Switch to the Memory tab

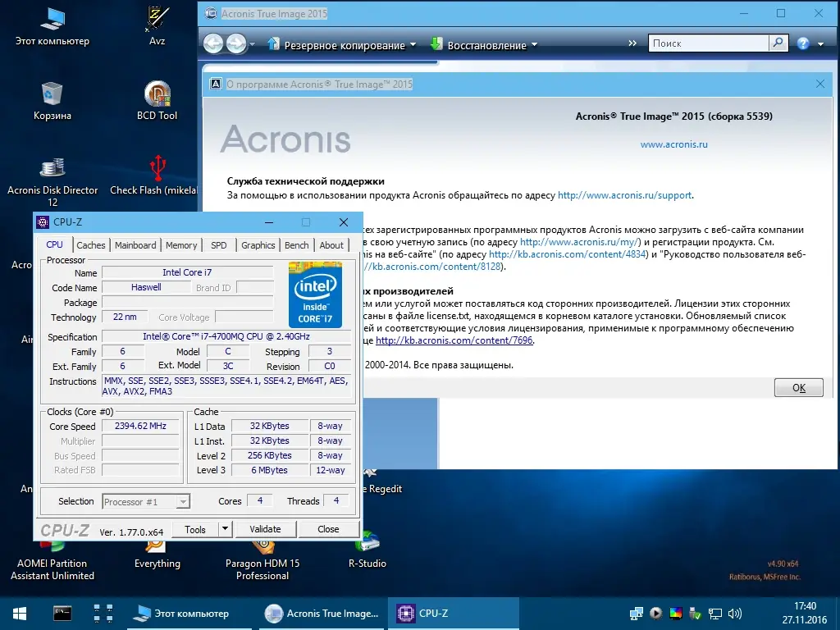click(181, 245)
